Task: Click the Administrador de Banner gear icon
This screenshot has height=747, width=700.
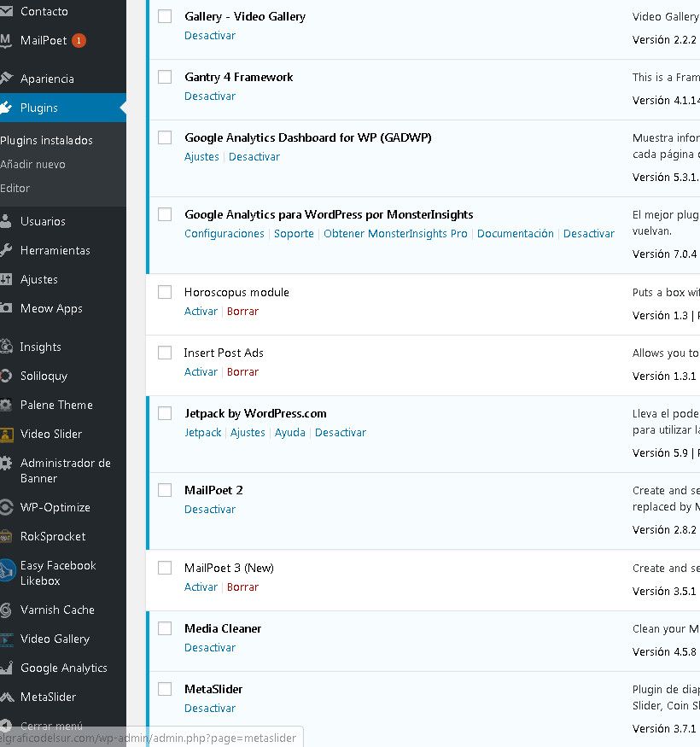Action: (6, 463)
